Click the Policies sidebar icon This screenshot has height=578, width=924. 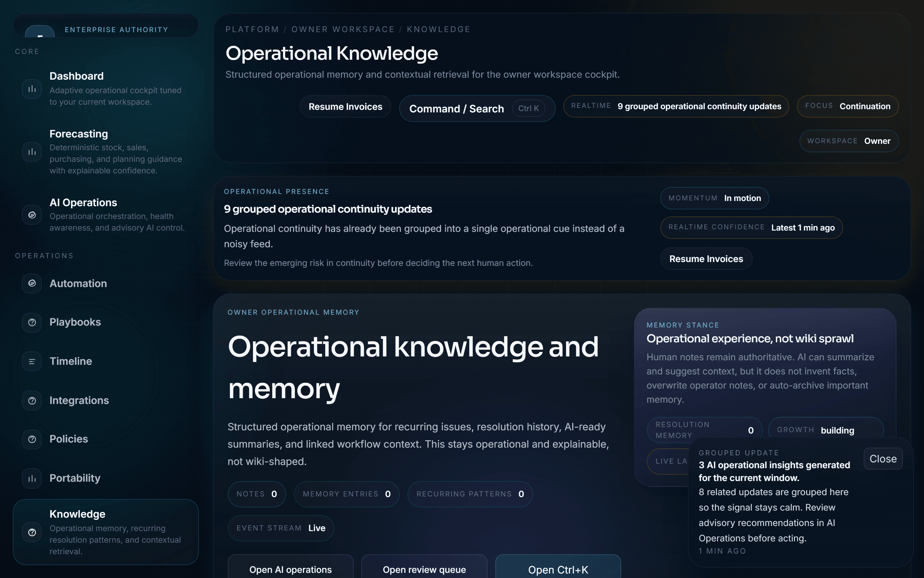[32, 439]
